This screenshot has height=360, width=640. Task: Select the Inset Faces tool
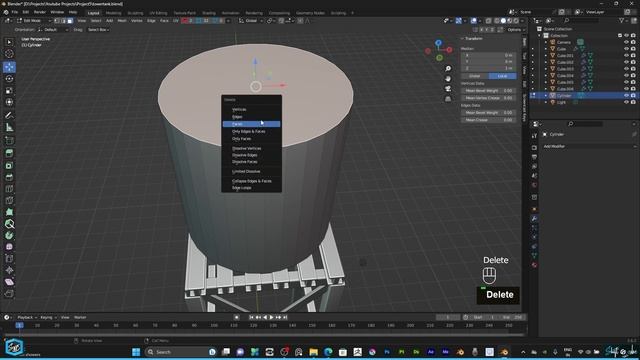click(9, 165)
